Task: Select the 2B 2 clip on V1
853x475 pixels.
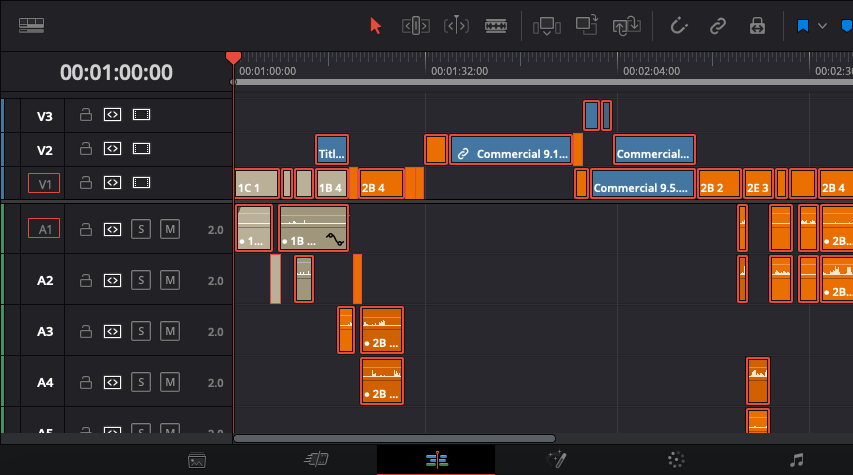Action: coord(719,184)
